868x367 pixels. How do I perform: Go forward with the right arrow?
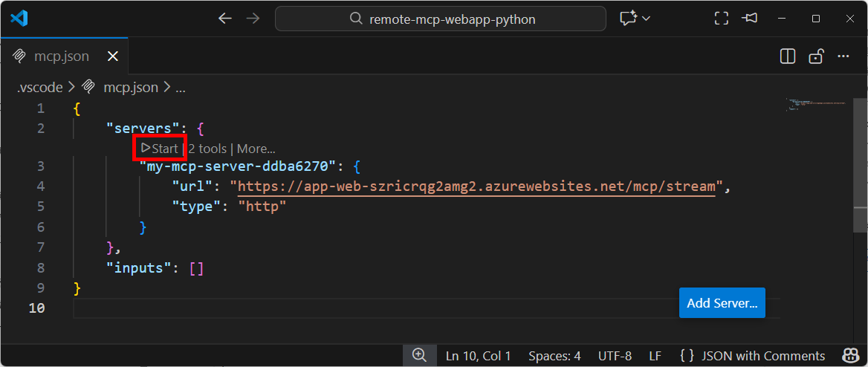pyautogui.click(x=253, y=19)
